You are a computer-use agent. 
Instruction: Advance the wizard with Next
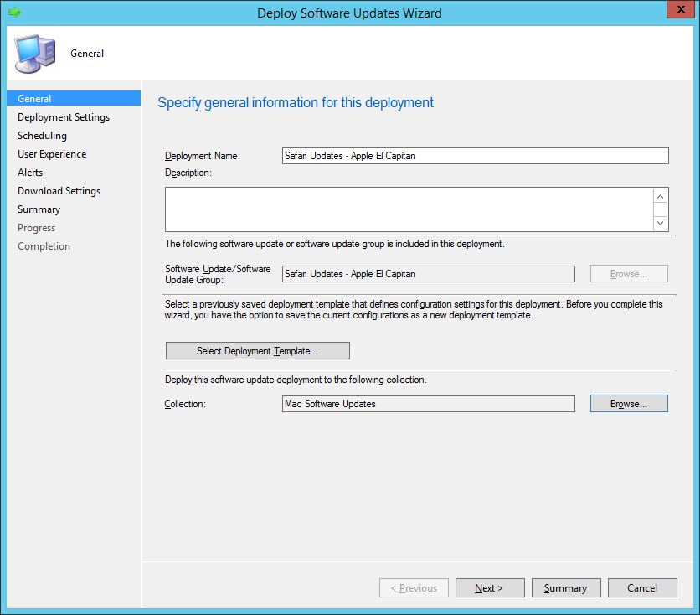click(x=490, y=587)
